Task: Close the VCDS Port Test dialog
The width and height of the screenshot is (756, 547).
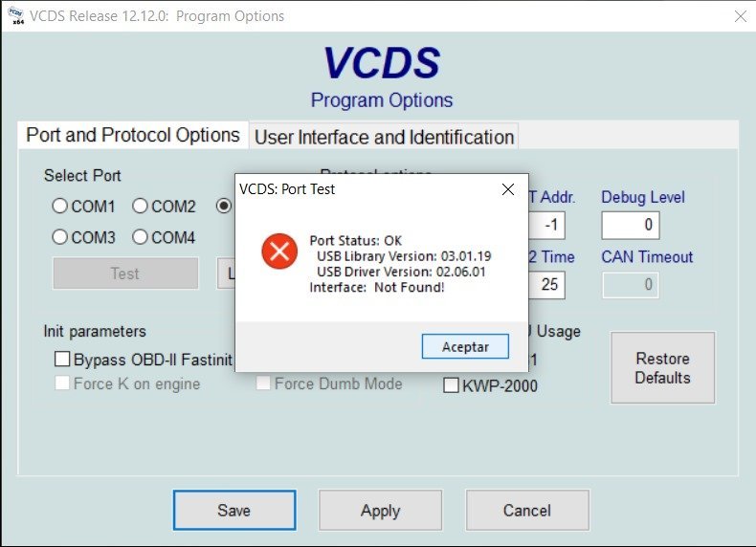Action: click(x=508, y=189)
